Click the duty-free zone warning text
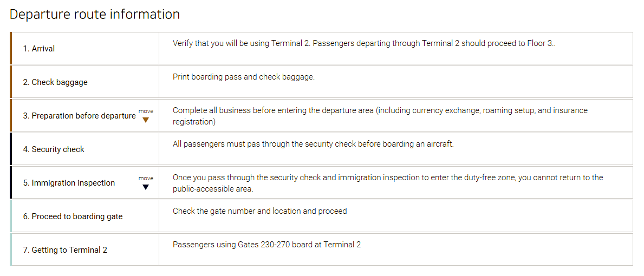This screenshot has width=644, height=276. tap(388, 183)
